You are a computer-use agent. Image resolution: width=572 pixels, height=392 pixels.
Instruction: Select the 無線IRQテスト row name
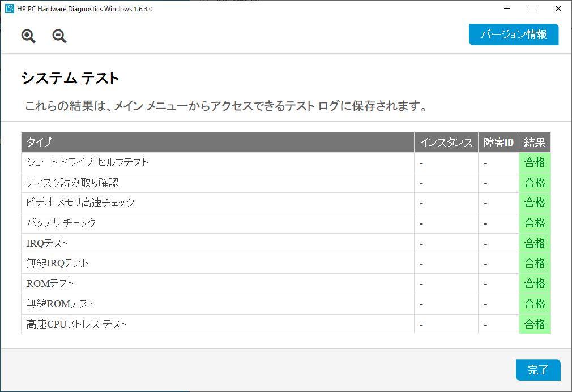(x=57, y=263)
